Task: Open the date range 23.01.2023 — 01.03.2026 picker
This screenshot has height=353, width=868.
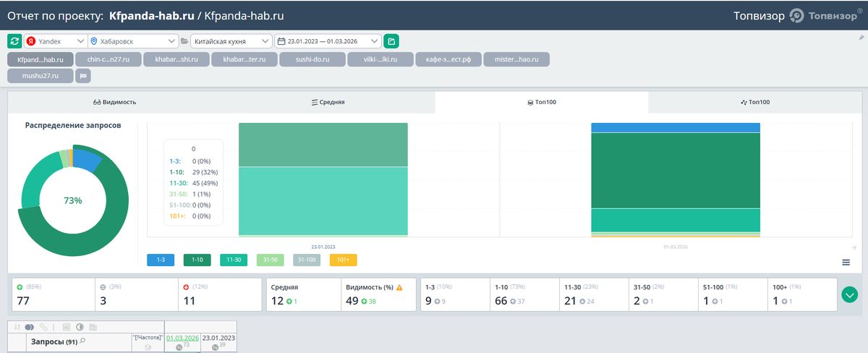Action: tap(328, 41)
